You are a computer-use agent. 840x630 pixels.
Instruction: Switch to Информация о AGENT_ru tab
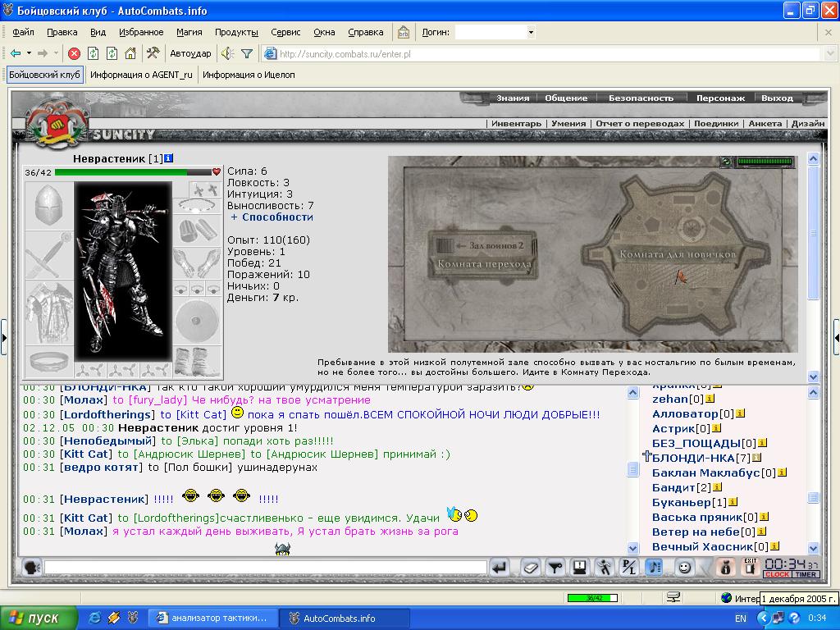click(141, 75)
